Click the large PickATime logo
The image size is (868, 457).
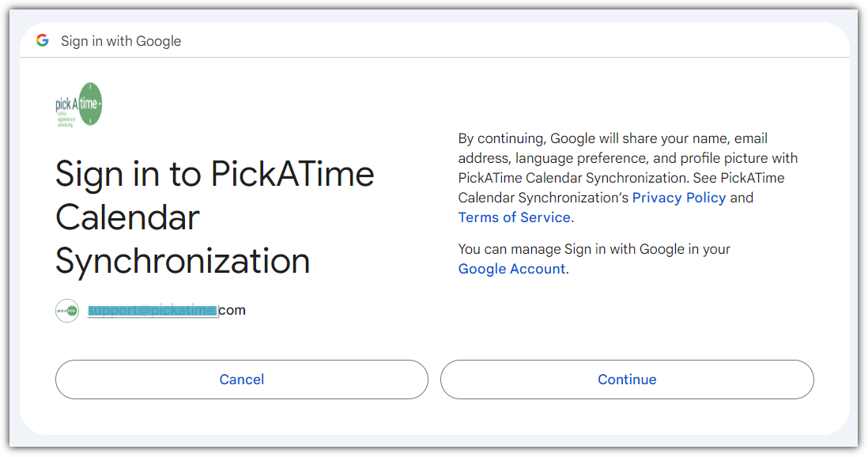(x=79, y=104)
